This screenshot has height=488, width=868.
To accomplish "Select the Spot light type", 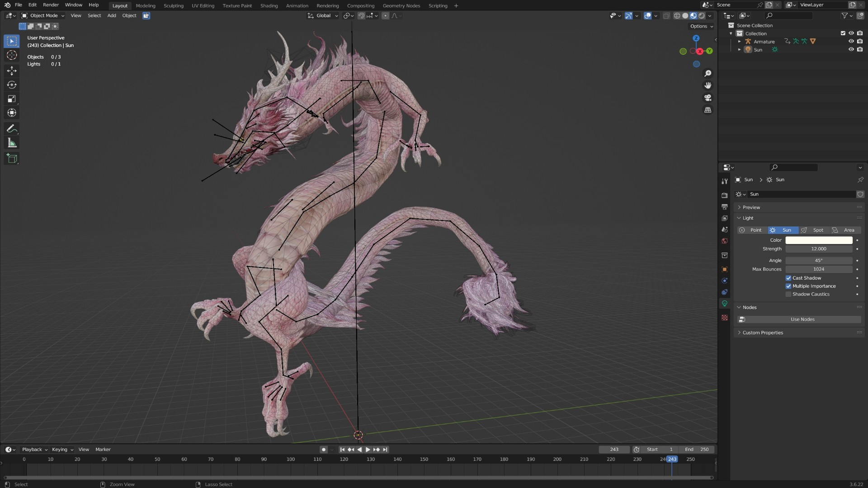I will [814, 230].
